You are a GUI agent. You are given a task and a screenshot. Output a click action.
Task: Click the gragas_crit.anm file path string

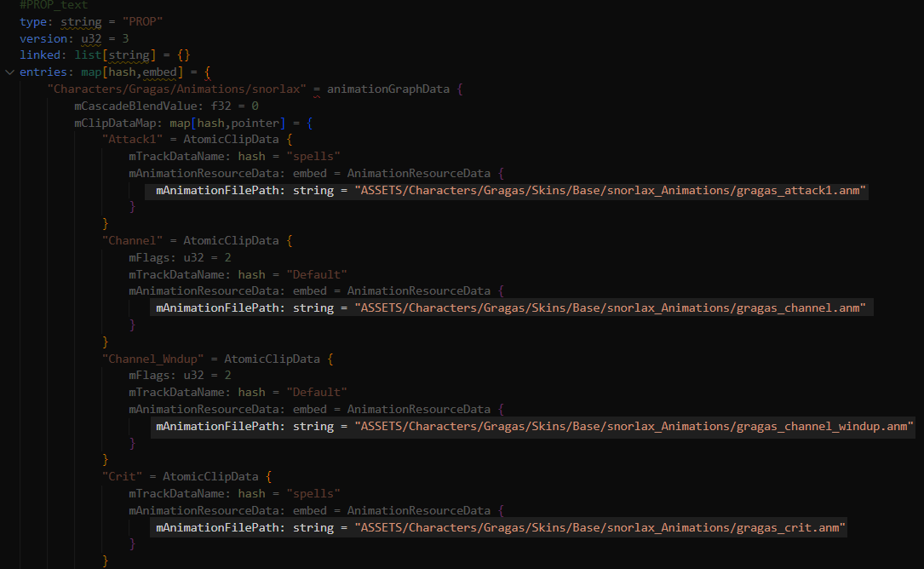(600, 528)
